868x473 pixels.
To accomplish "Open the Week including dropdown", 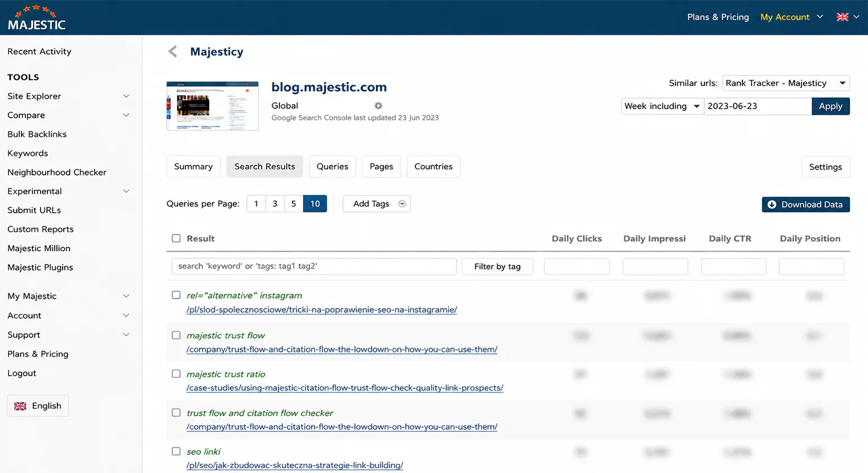I will tap(662, 106).
